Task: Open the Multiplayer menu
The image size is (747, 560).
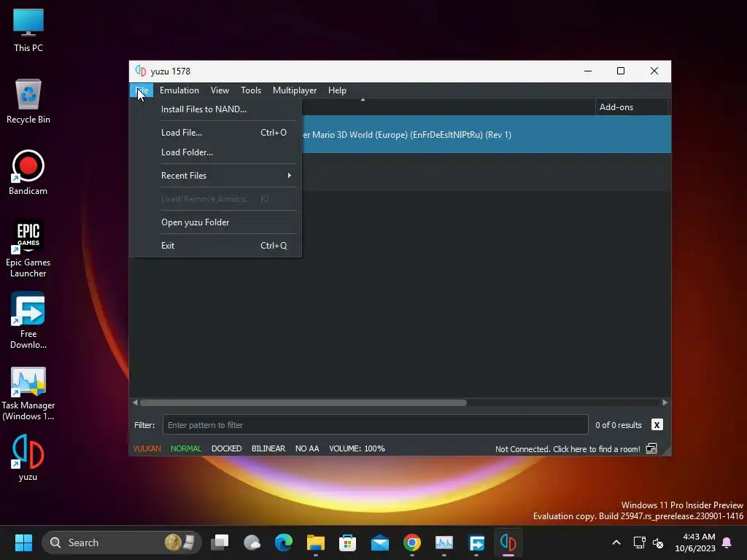Action: click(x=295, y=90)
